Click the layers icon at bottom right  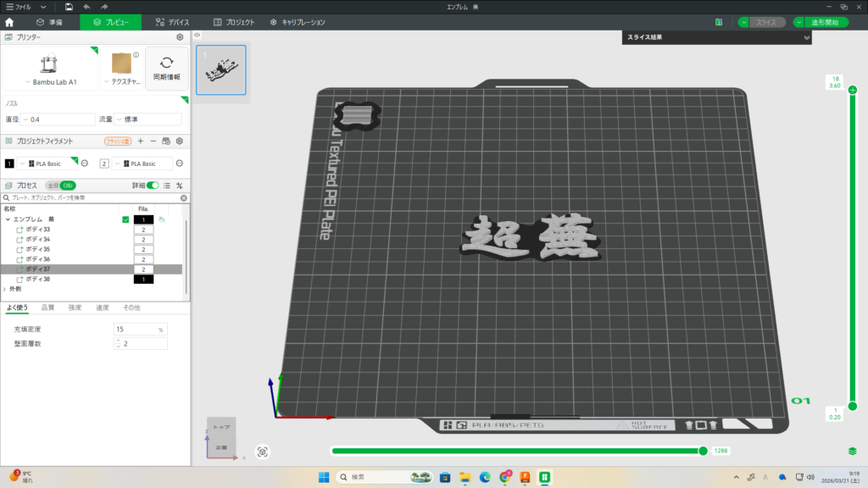click(x=851, y=451)
